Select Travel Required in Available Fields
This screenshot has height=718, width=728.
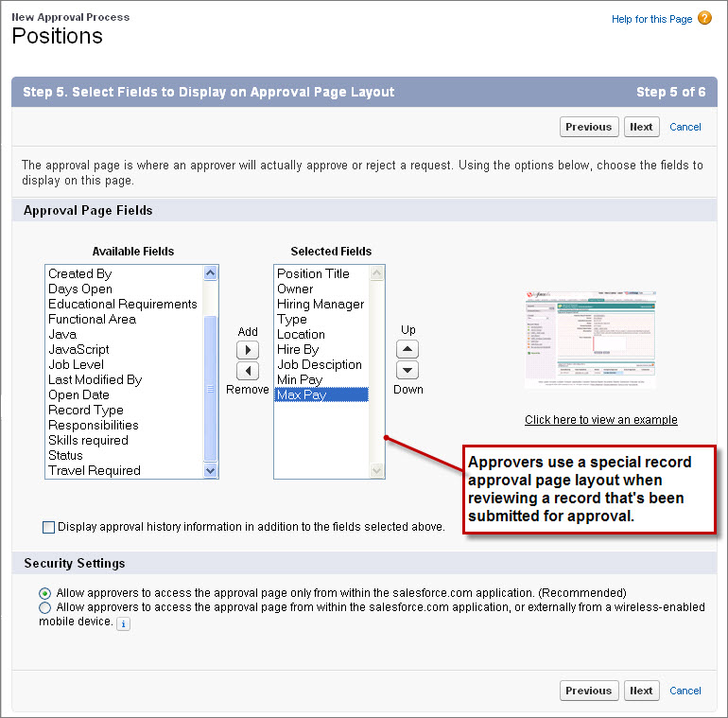tap(125, 470)
